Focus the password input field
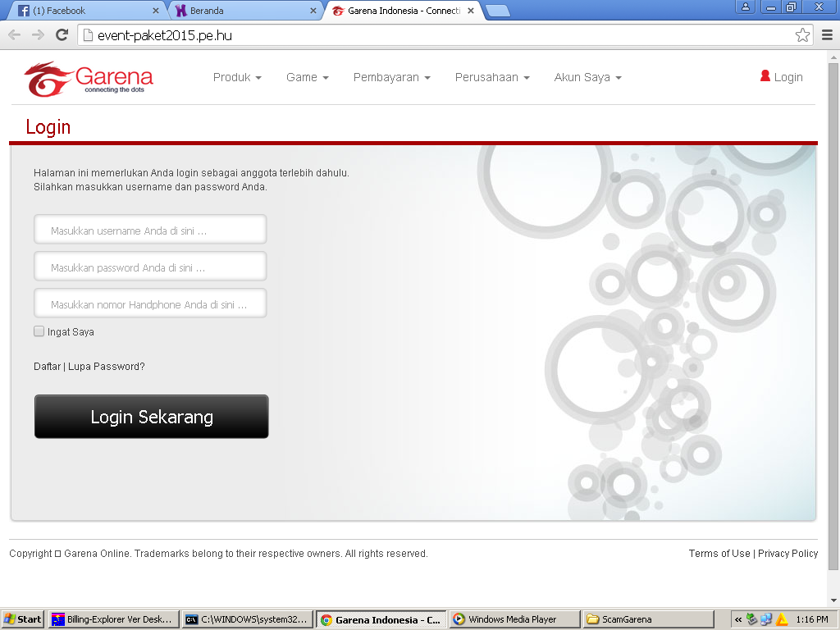Viewport: 840px width, 630px height. tap(150, 267)
